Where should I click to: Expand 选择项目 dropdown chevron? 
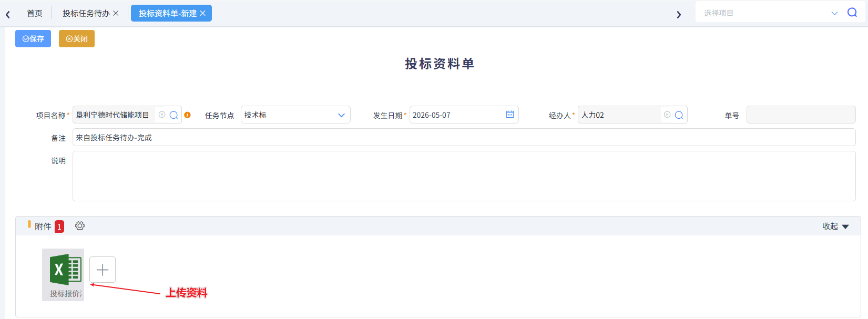(834, 13)
